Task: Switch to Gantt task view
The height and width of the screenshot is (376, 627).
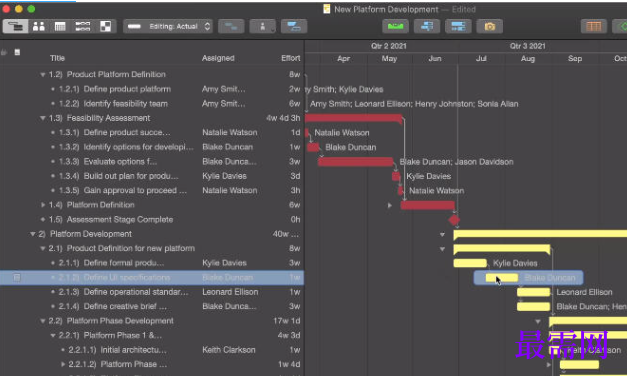Action: 16,26
